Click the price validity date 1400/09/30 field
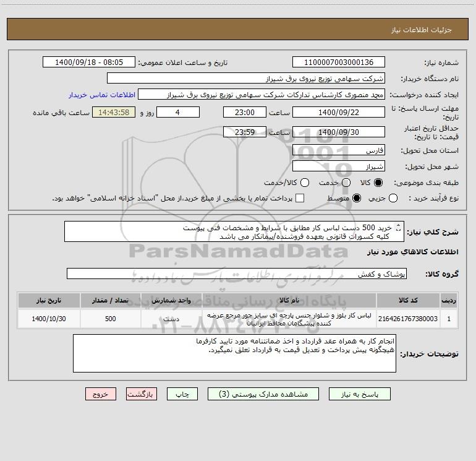This screenshot has width=476, height=461. [x=339, y=132]
